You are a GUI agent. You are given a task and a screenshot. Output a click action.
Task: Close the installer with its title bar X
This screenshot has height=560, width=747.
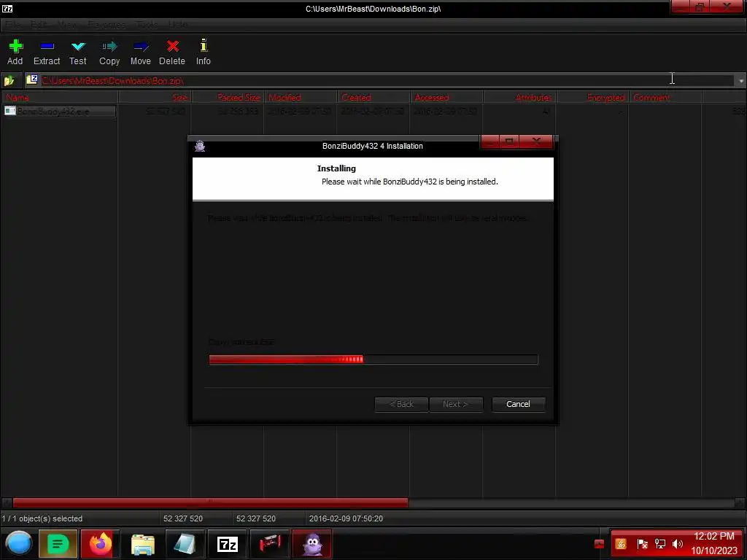point(536,141)
